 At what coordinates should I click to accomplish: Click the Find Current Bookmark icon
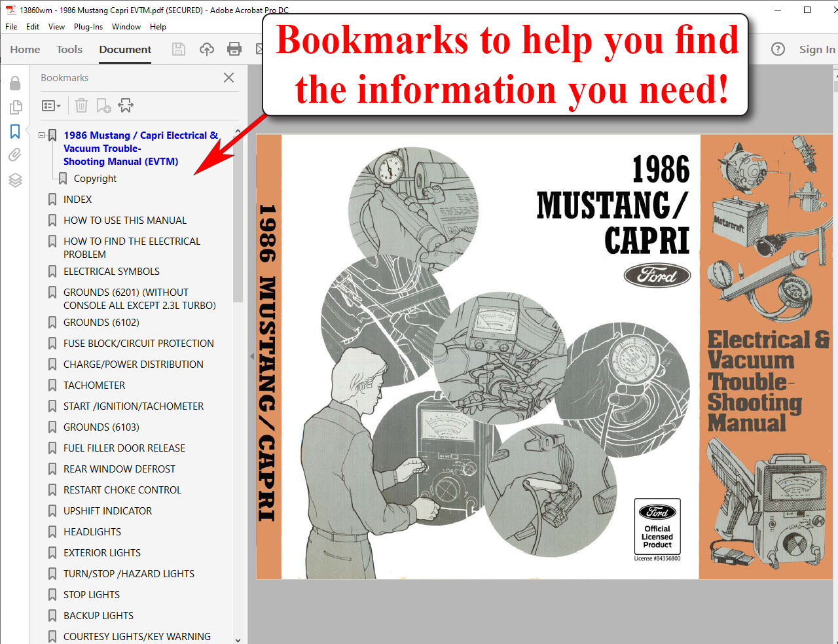coord(126,105)
